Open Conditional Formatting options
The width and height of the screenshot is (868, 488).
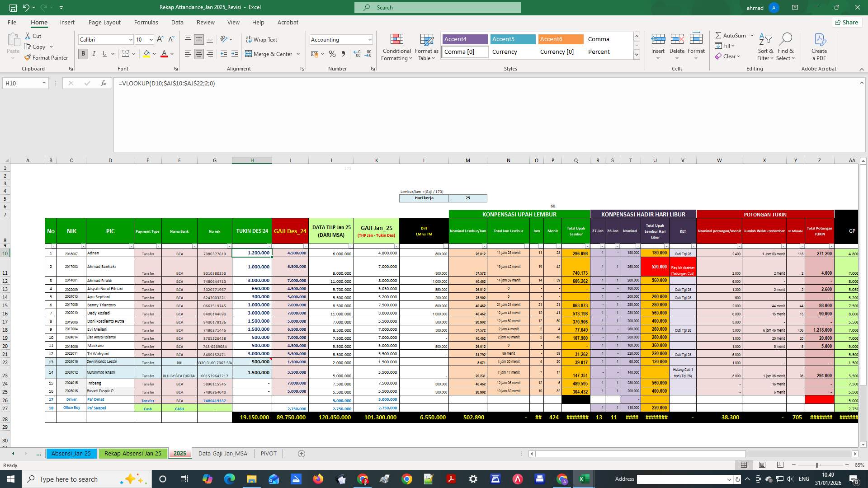[x=396, y=47]
